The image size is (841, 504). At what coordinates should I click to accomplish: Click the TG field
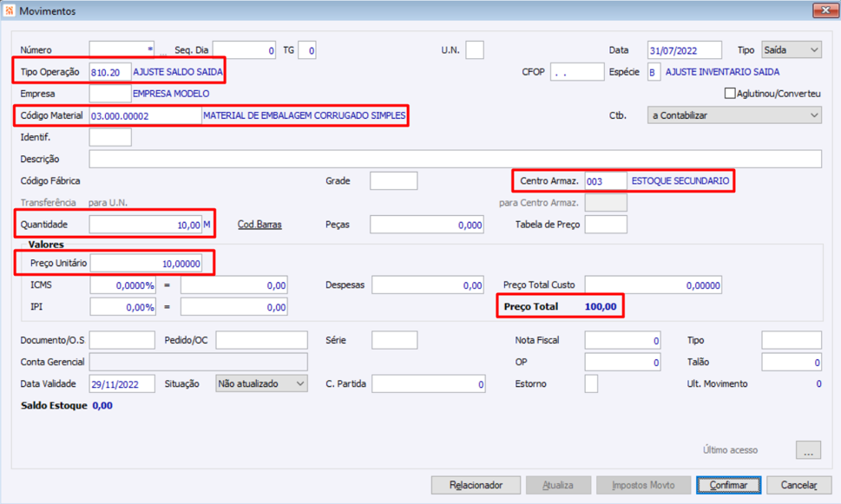[306, 49]
